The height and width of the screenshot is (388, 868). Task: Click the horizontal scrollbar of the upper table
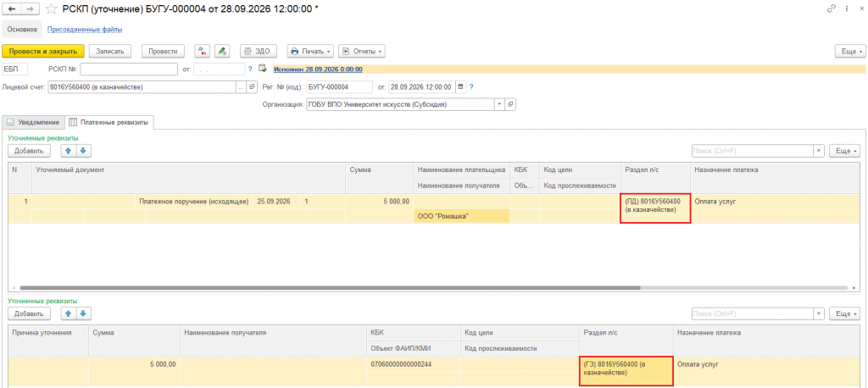(x=330, y=288)
